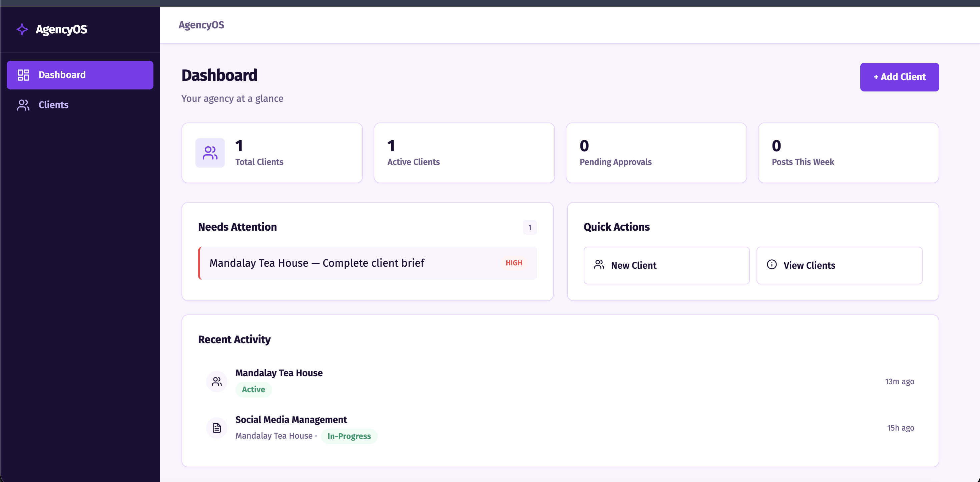
Task: Click the 15h ago timestamp
Action: [901, 428]
